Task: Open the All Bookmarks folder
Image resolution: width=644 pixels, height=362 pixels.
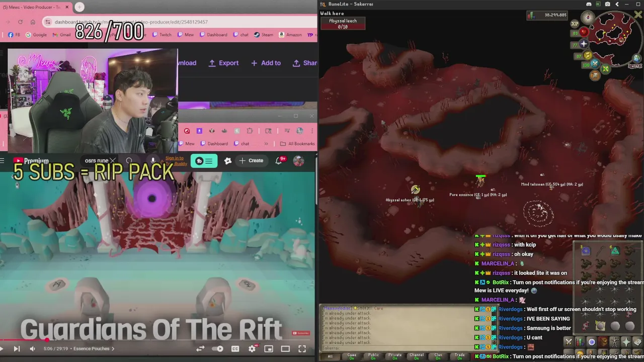Action: click(297, 144)
